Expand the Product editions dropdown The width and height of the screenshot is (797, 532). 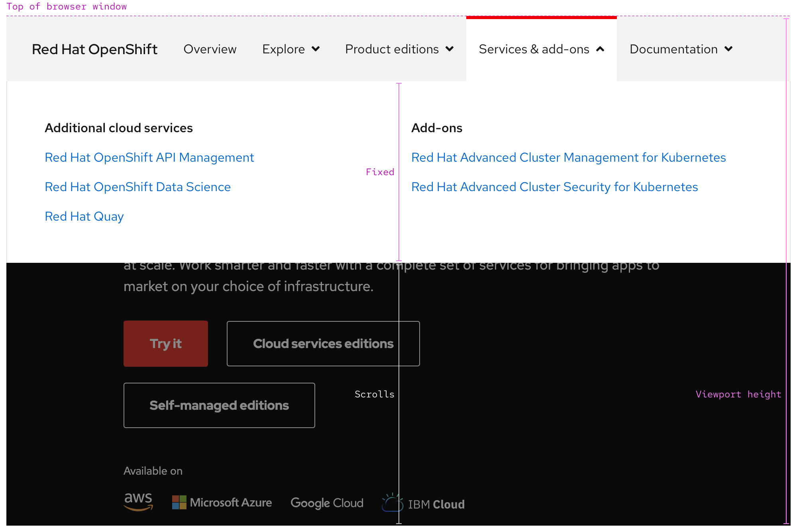click(x=399, y=49)
